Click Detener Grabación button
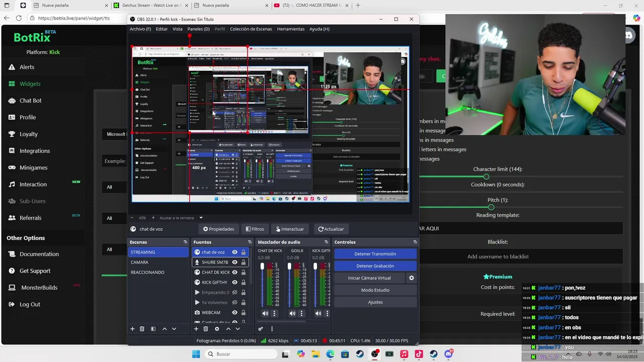The width and height of the screenshot is (644, 362). [375, 266]
